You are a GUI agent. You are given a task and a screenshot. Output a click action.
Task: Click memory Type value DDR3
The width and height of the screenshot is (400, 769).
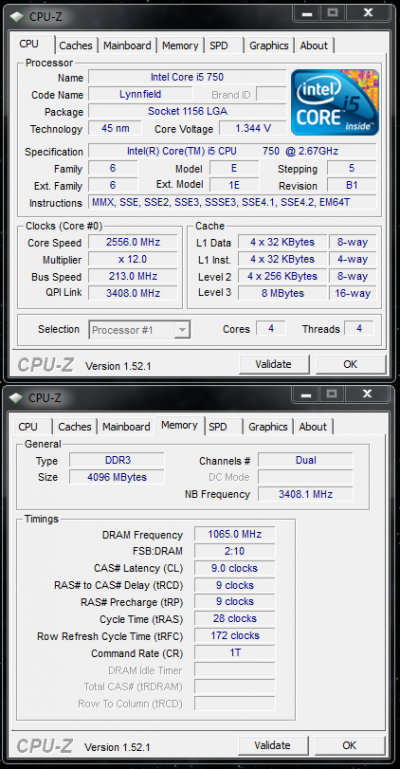[117, 460]
